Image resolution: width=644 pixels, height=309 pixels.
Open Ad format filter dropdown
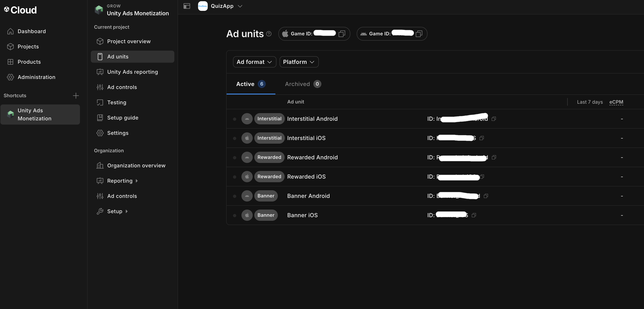tap(255, 62)
